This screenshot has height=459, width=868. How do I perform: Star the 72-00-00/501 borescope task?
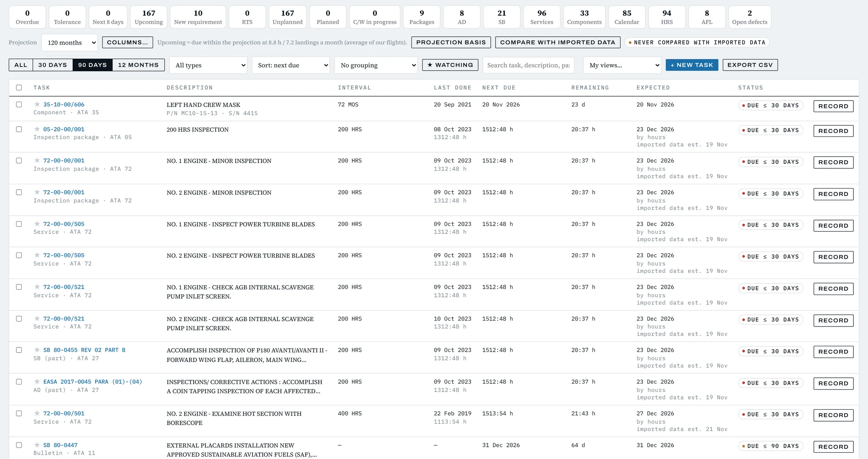click(37, 414)
